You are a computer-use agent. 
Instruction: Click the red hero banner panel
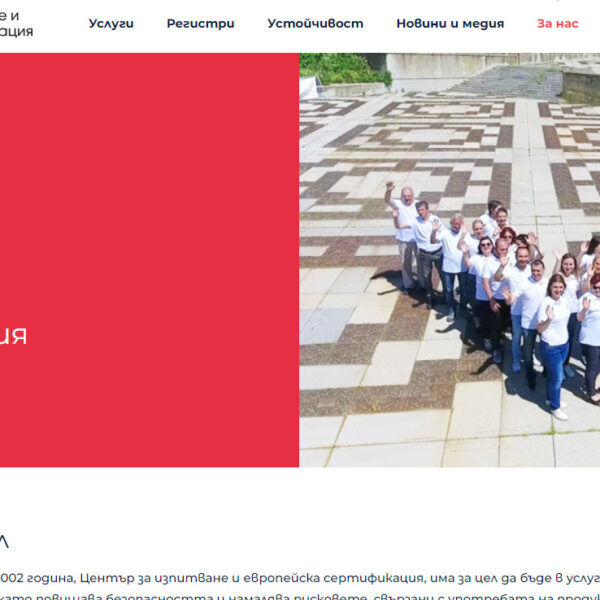pyautogui.click(x=149, y=260)
